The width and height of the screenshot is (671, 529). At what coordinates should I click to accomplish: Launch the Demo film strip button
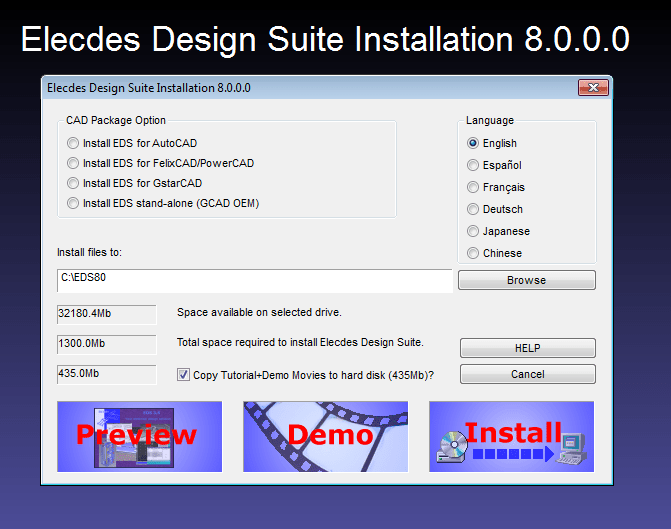pyautogui.click(x=326, y=437)
